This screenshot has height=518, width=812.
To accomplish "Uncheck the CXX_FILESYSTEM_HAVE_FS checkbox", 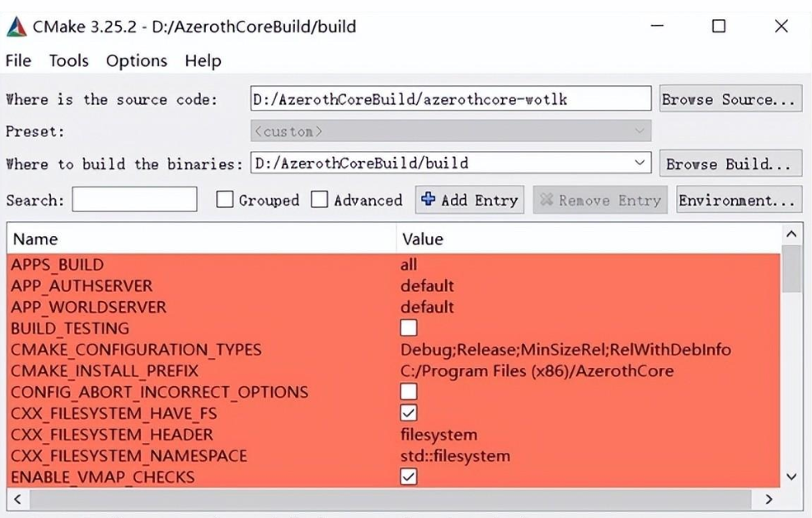I will pos(409,413).
